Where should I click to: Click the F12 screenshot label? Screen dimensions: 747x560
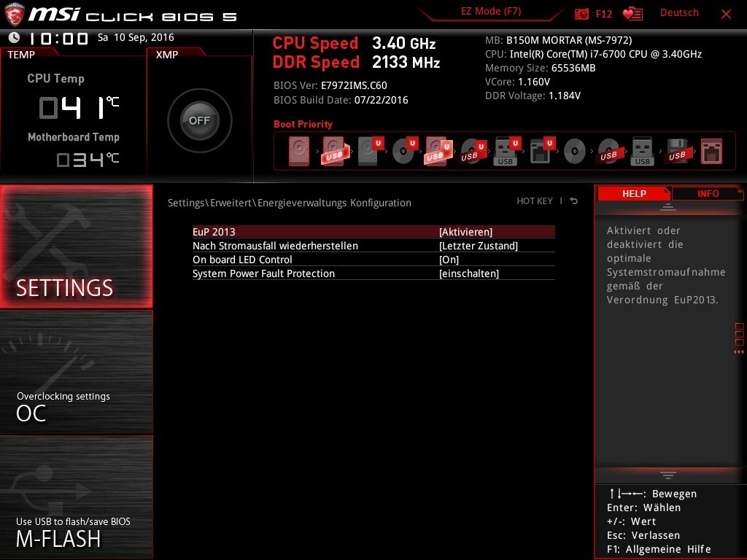point(603,14)
